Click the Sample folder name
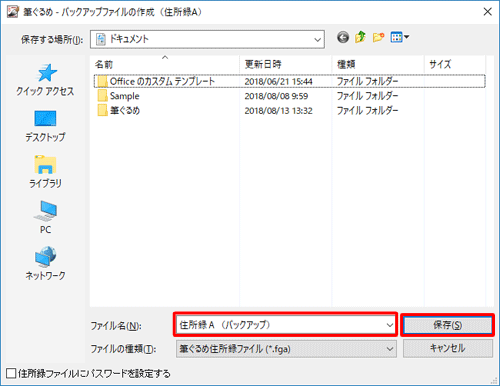 pos(125,96)
